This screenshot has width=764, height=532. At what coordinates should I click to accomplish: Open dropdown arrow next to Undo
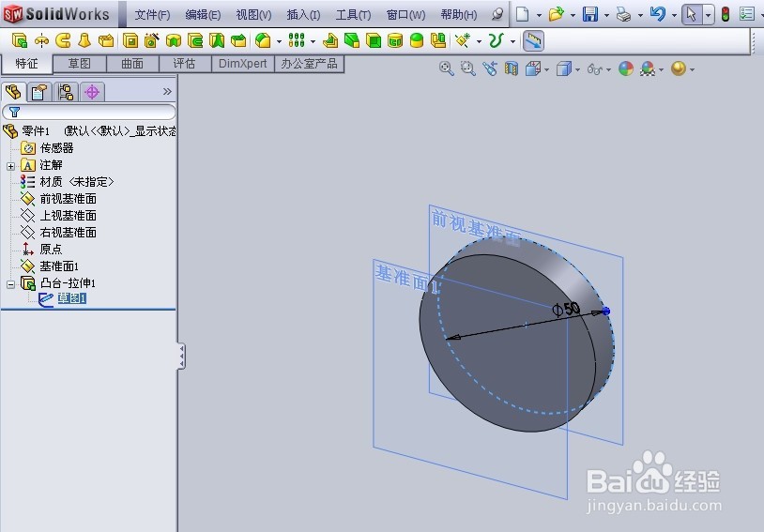point(674,15)
